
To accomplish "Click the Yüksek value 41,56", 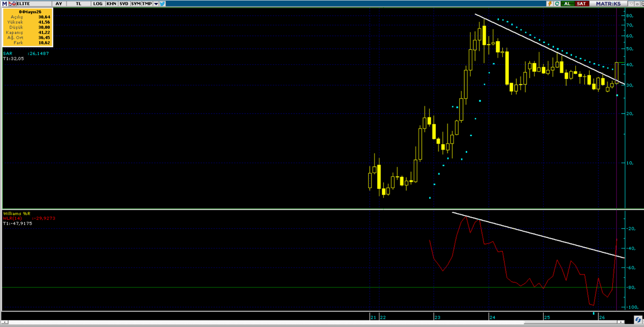I will (x=44, y=22).
